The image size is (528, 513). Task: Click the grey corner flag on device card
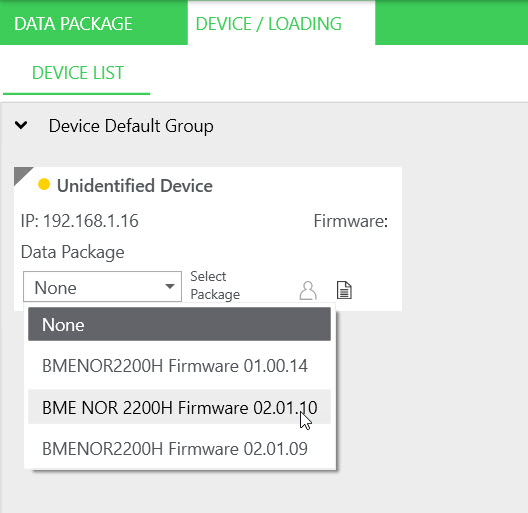(21, 174)
